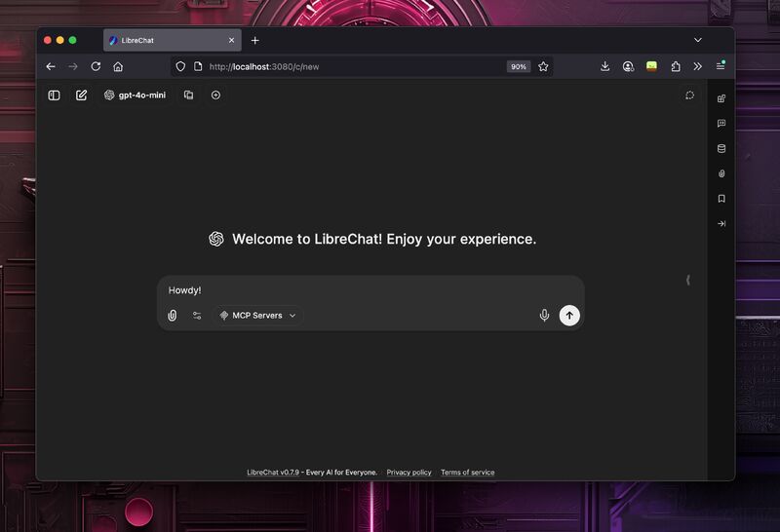Open the Memories database icon in right sidebar

(x=721, y=148)
